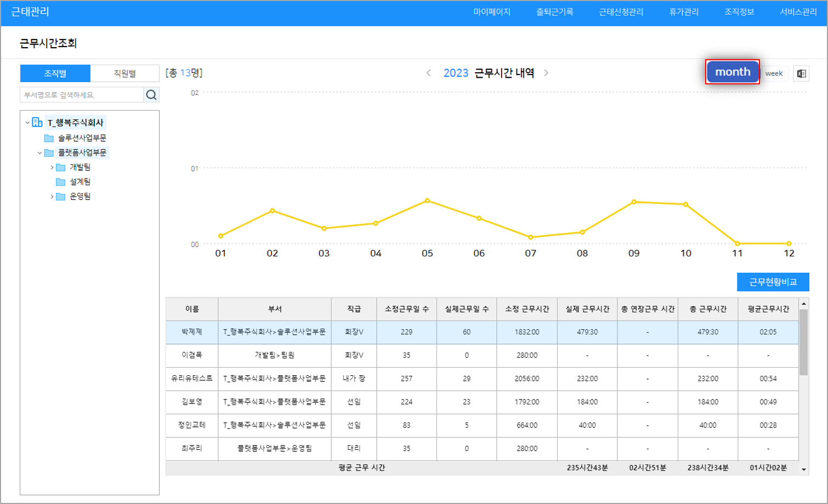
Task: Select 운영팀 in the organization tree
Action: pos(80,196)
